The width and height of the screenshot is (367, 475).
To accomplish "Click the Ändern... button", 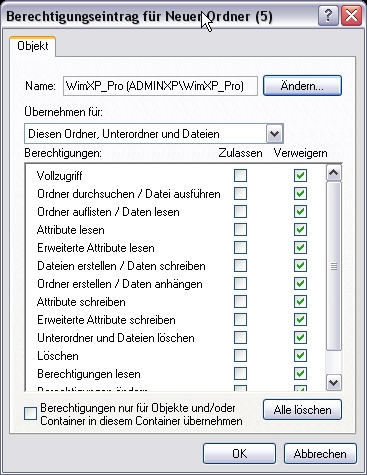I will [x=302, y=86].
